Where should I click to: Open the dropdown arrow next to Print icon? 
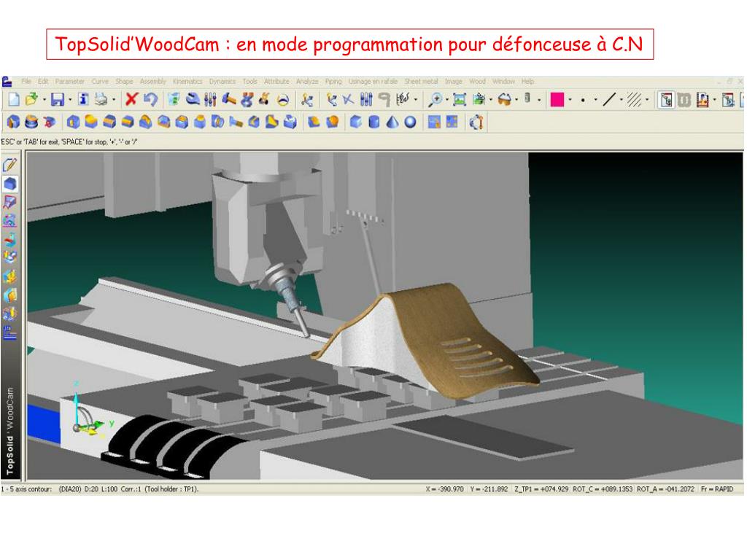click(114, 99)
